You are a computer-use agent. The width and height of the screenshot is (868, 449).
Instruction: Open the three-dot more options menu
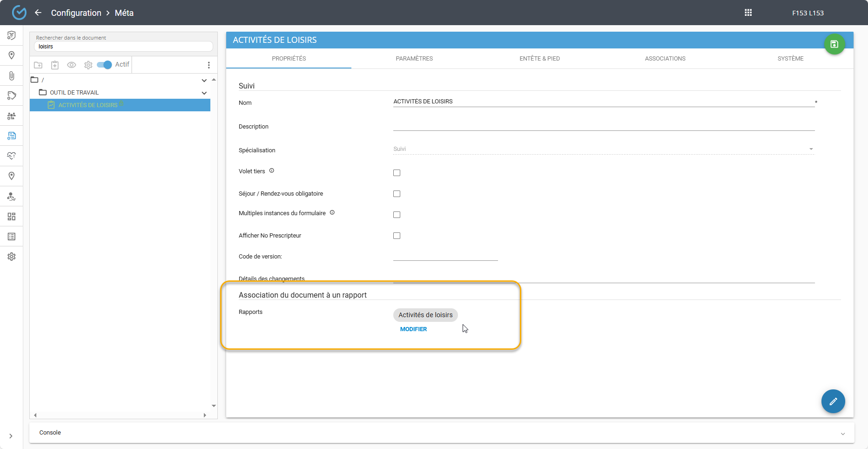[209, 65]
